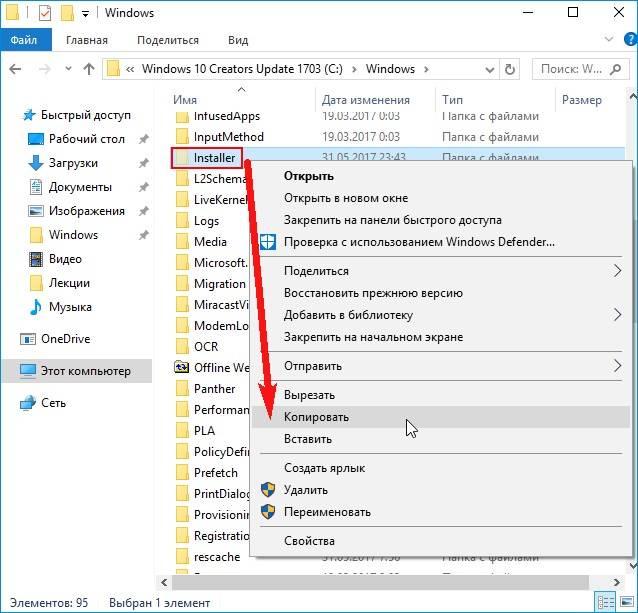
Task: Click the Offline Web Pages special folder icon
Action: tap(181, 367)
